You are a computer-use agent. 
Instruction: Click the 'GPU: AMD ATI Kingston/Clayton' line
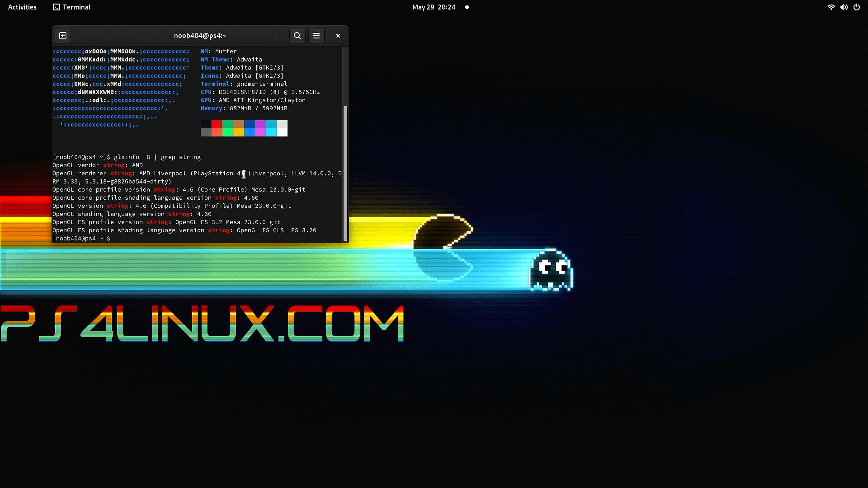click(253, 100)
